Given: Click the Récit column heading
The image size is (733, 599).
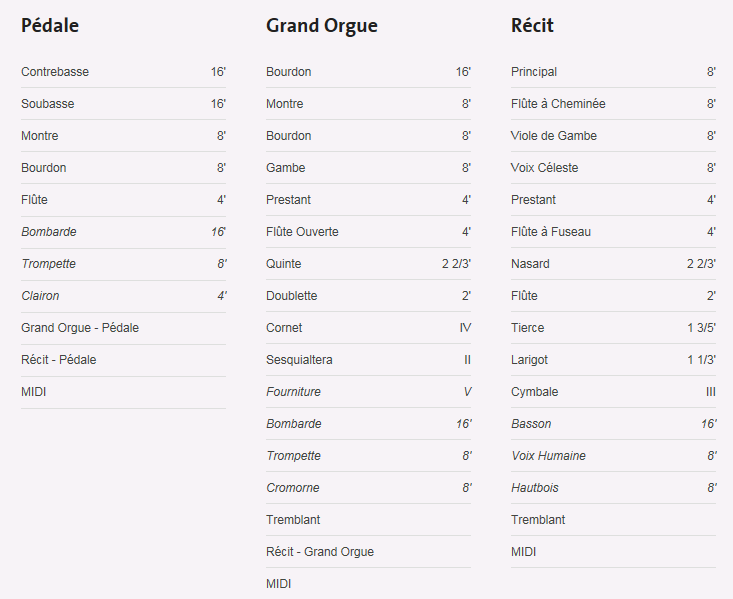Looking at the screenshot, I should [532, 25].
